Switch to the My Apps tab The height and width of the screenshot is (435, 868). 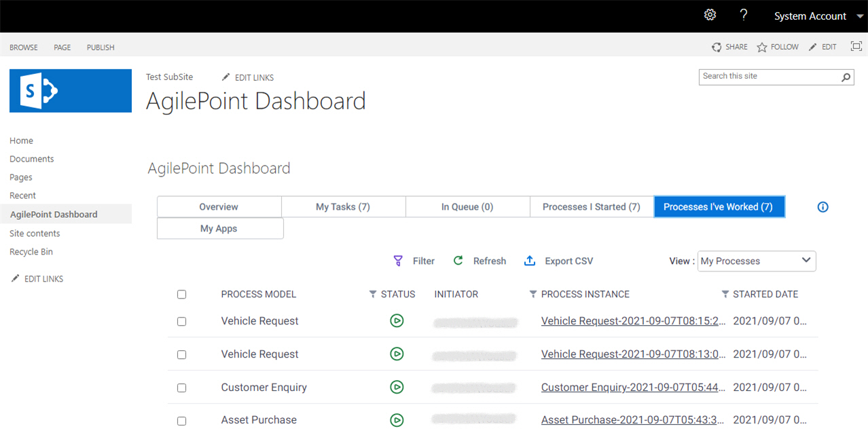coord(219,229)
